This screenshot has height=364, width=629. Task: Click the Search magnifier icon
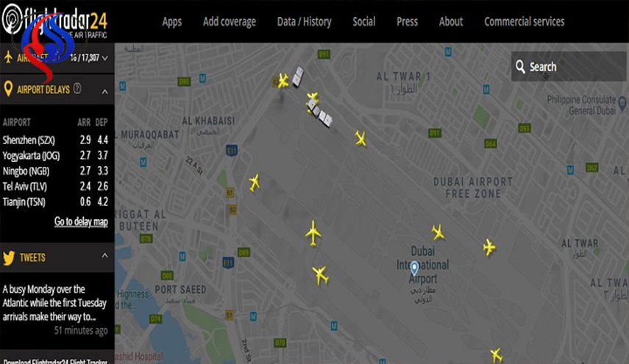click(520, 66)
